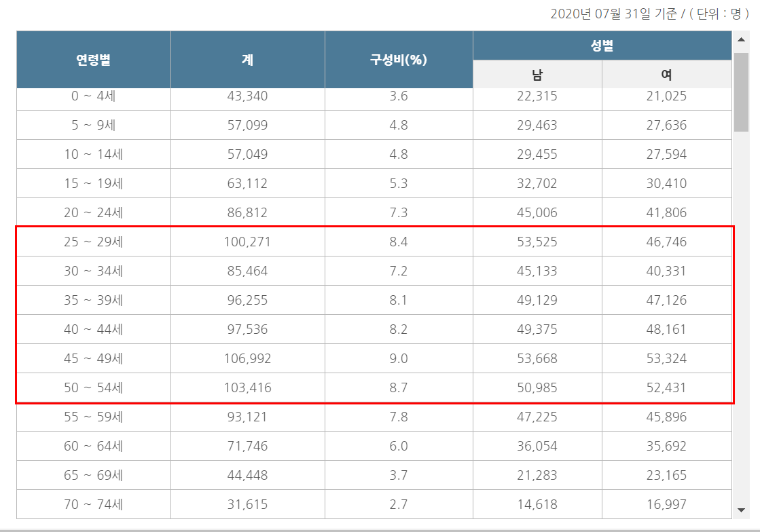Click female count 52,431

click(667, 387)
